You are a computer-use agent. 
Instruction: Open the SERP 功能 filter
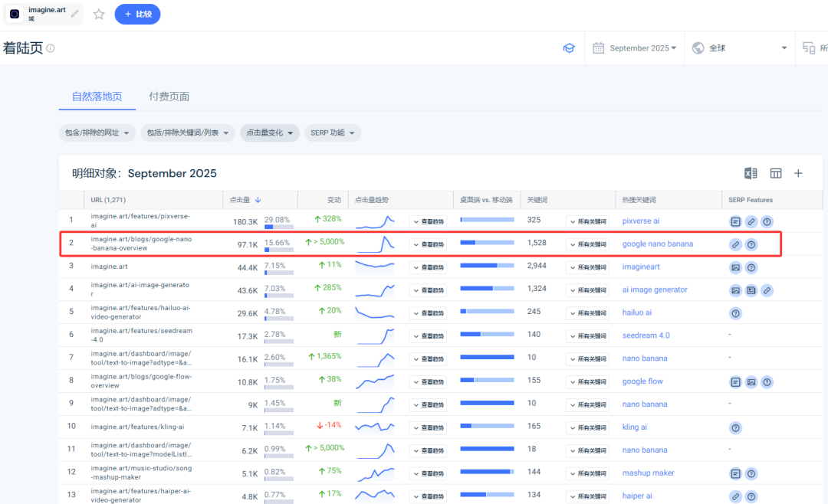pos(333,133)
